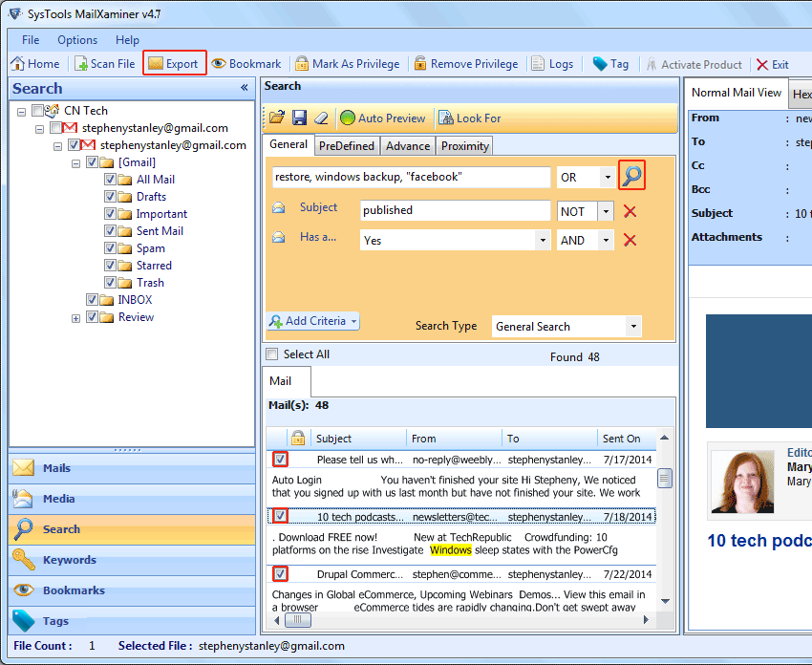Expand the Review folder node
Image resolution: width=812 pixels, height=665 pixels.
click(76, 318)
